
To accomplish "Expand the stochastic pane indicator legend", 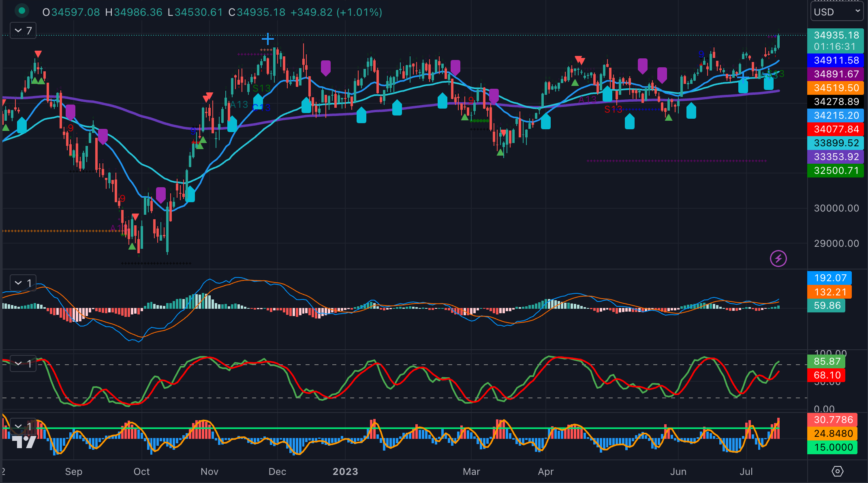I will click(x=18, y=364).
